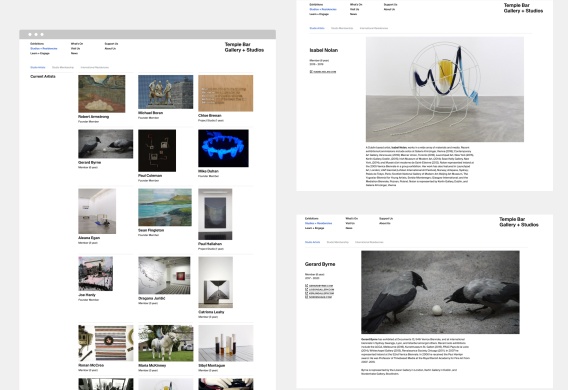
Task: Select International Residencies tab on artists list page
Action: (x=95, y=67)
